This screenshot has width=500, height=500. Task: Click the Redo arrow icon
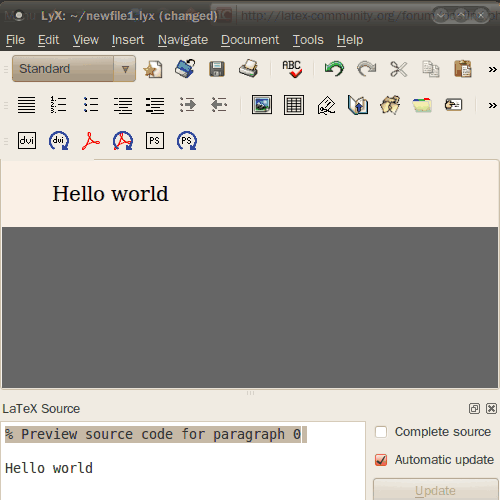pyautogui.click(x=366, y=69)
